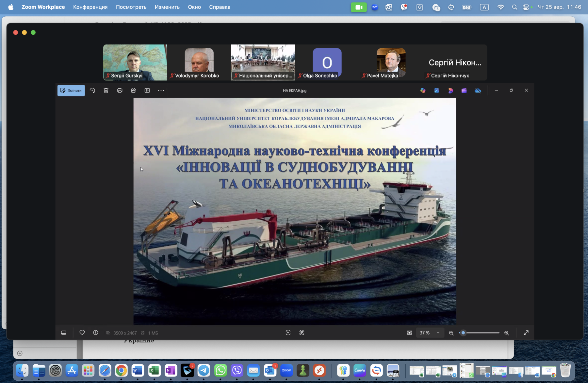Image resolution: width=588 pixels, height=383 pixels.
Task: Zoom out with the magnifier minus icon
Action: tap(451, 333)
